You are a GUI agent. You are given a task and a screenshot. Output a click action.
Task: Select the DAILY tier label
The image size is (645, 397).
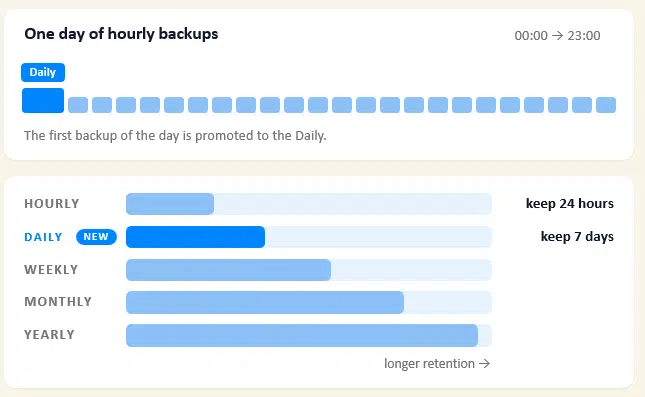click(43, 237)
